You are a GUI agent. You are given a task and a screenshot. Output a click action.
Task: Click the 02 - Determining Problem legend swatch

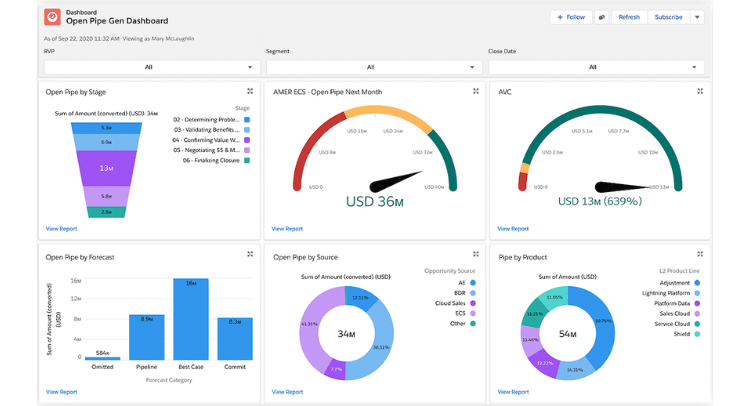(x=247, y=120)
